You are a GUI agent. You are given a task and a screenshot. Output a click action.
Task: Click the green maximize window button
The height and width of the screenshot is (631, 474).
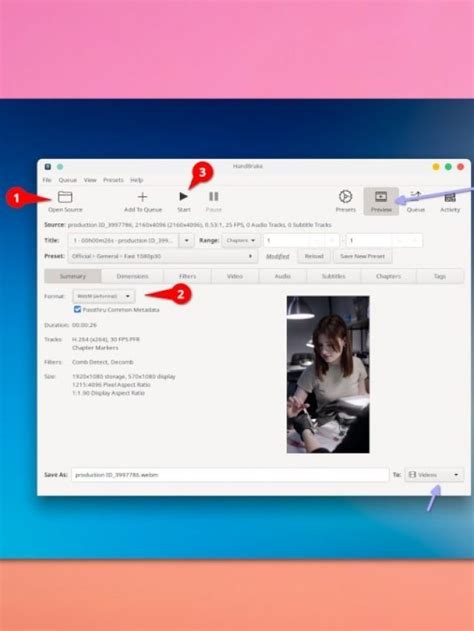(x=448, y=167)
